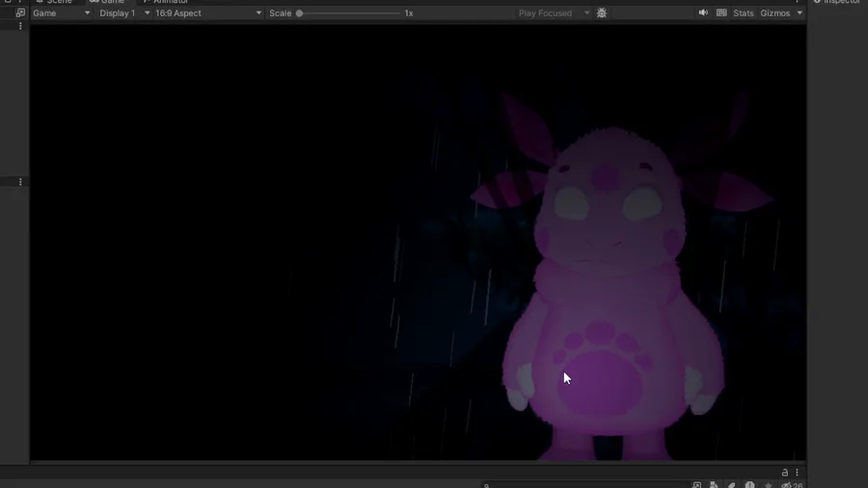The image size is (868, 488).
Task: Toggle the lock icon on the bottom panel
Action: pos(784,473)
